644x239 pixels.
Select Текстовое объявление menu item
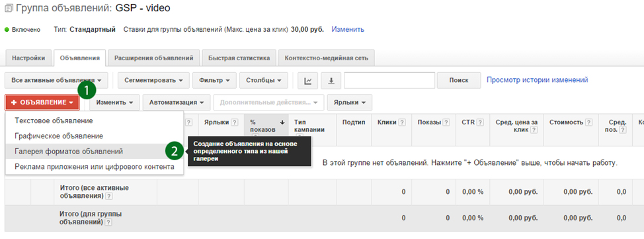[95, 121]
